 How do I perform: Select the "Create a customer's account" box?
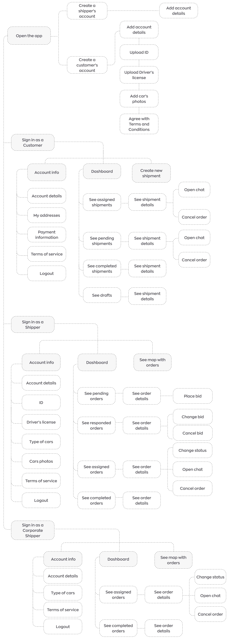(87, 65)
